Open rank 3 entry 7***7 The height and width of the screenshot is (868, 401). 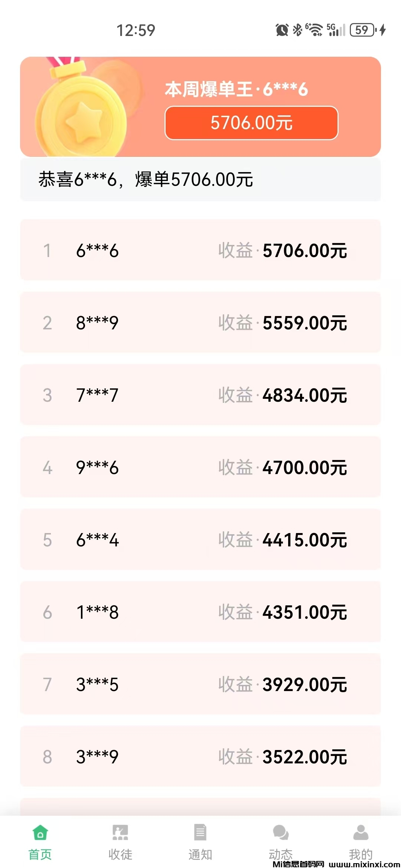click(x=200, y=395)
